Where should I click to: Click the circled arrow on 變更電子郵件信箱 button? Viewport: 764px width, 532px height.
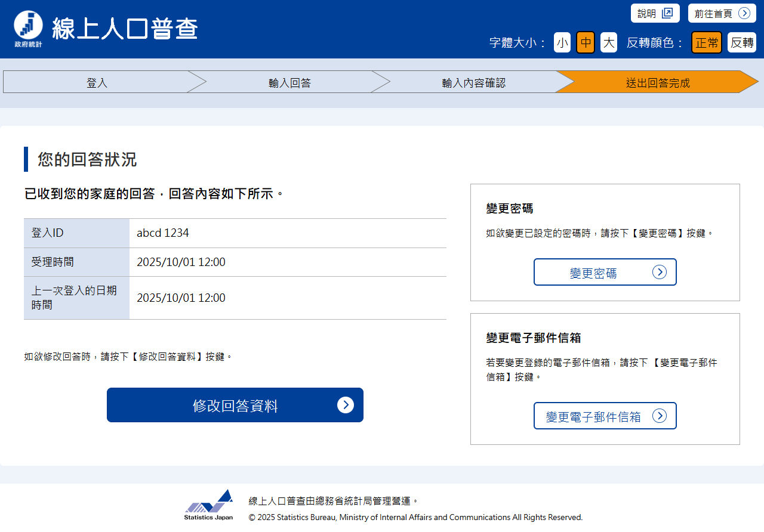[659, 416]
